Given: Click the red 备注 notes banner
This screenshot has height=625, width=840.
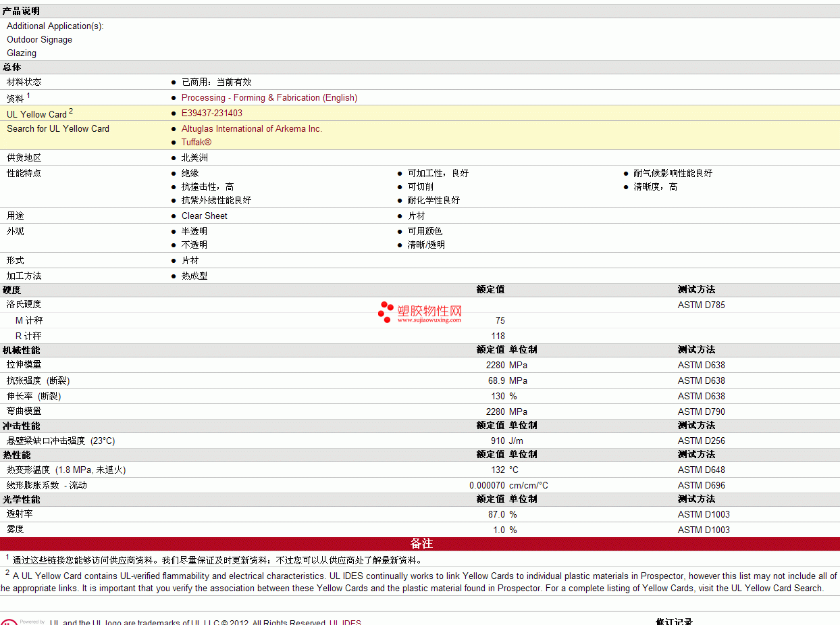Looking at the screenshot, I should click(420, 544).
